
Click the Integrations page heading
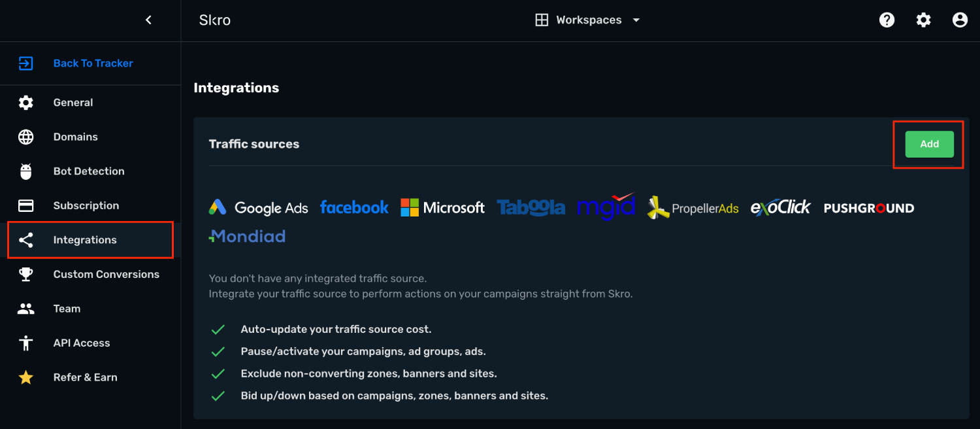coord(237,88)
